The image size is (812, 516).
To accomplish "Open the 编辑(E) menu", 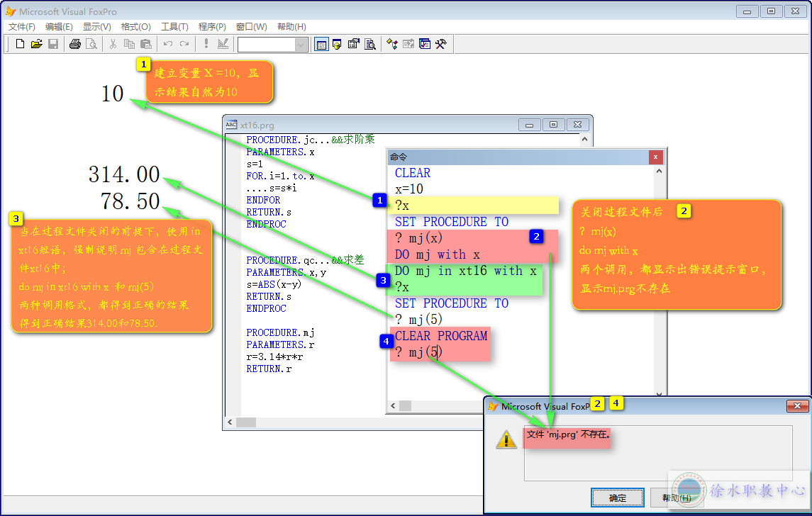I will tap(59, 27).
